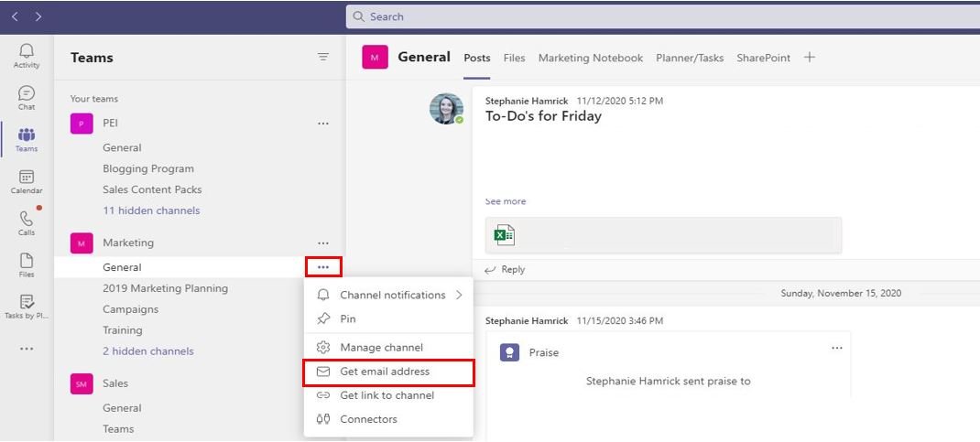Switch to the Files tab
The height and width of the screenshot is (442, 980).
click(515, 58)
